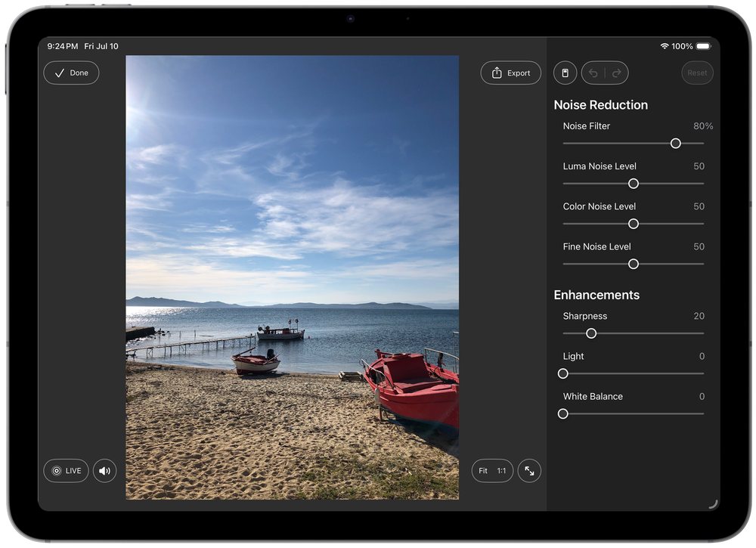The height and width of the screenshot is (548, 756).
Task: Select the 1:1 zoom option
Action: tap(501, 471)
